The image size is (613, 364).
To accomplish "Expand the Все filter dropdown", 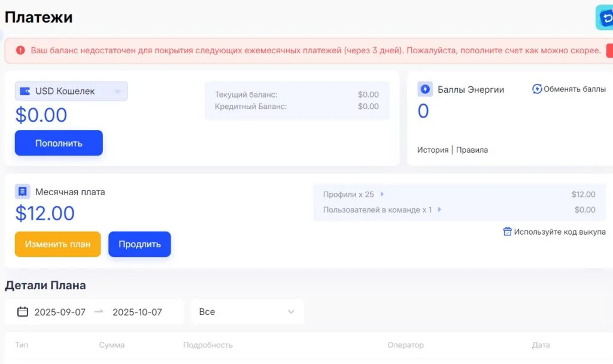I will 247,311.
